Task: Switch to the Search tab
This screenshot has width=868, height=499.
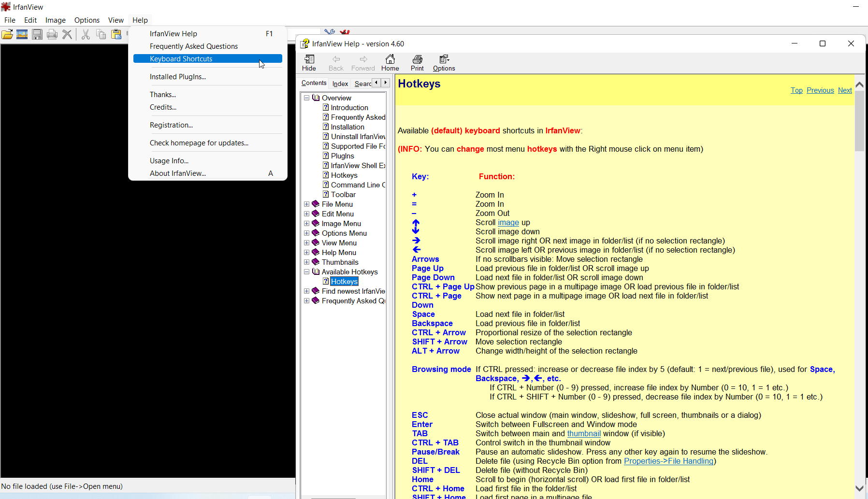Action: click(362, 84)
